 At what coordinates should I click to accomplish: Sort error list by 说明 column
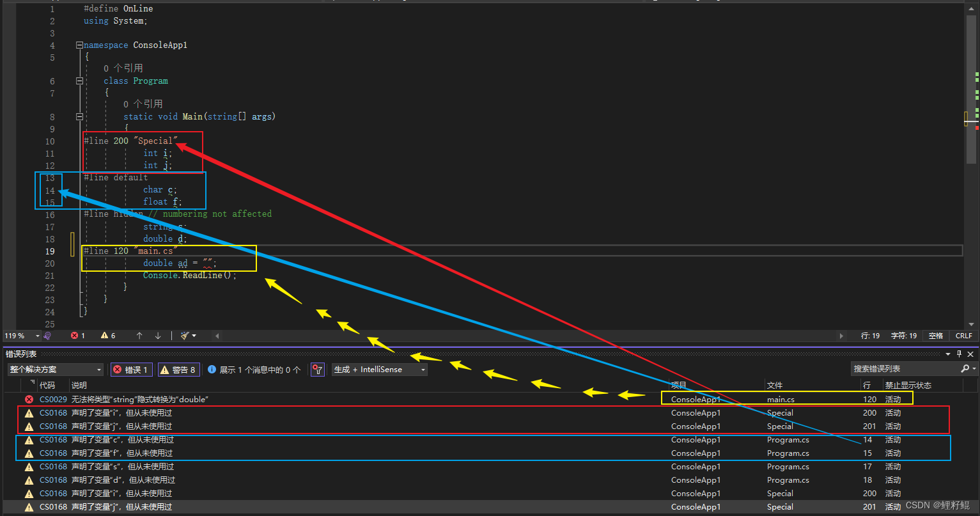tap(369, 386)
